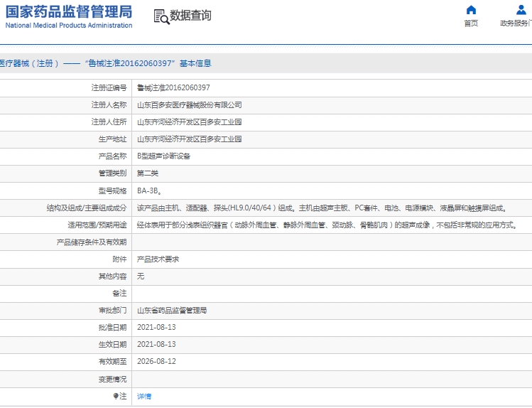This screenshot has height=408, width=532.
Task: Click the 产品储存条件及有效期 label
Action: click(x=92, y=242)
